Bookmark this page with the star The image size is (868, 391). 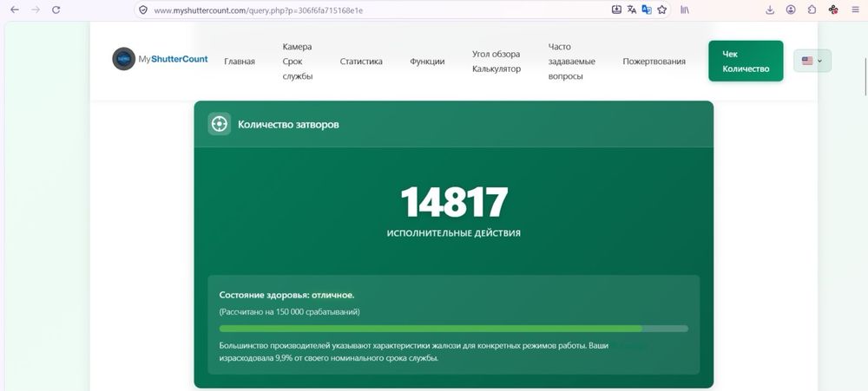pyautogui.click(x=661, y=10)
